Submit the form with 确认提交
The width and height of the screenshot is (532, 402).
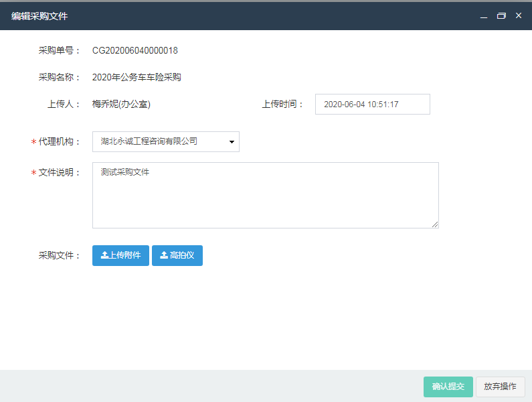tap(448, 387)
